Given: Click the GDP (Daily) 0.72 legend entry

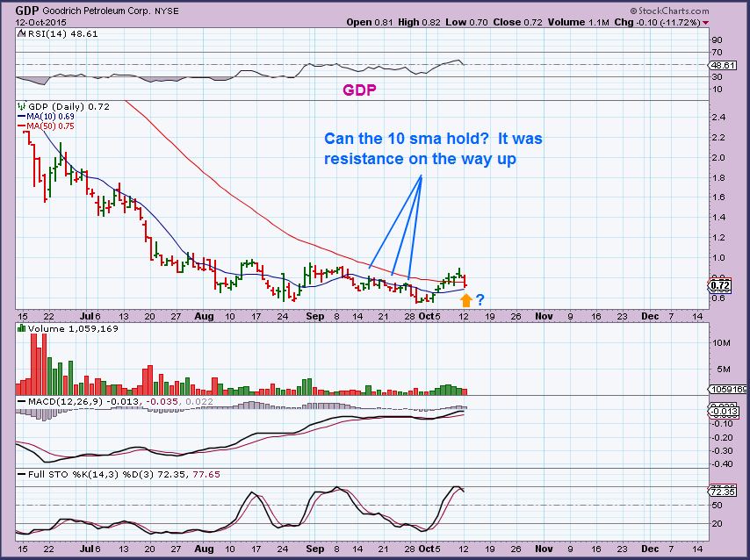Looking at the screenshot, I should point(69,106).
